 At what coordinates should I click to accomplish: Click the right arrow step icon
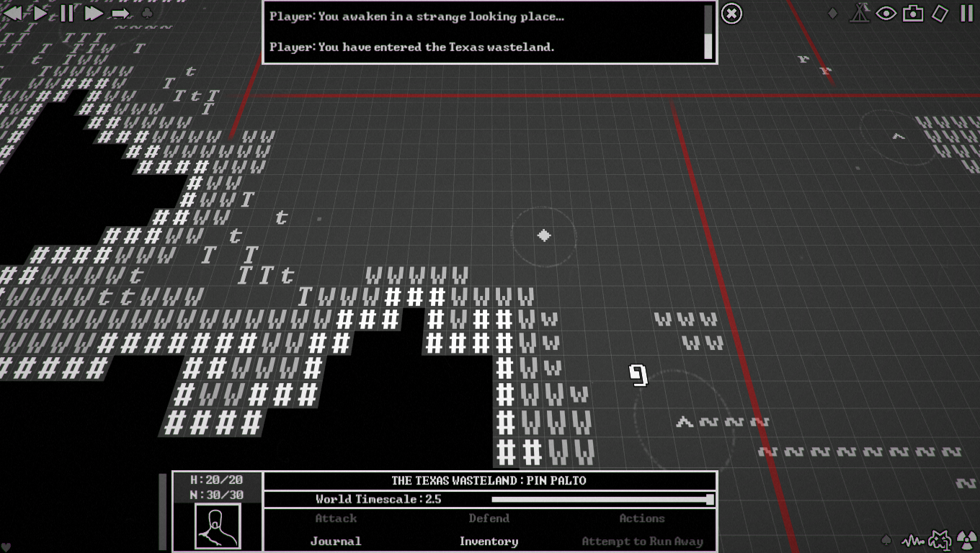point(120,14)
